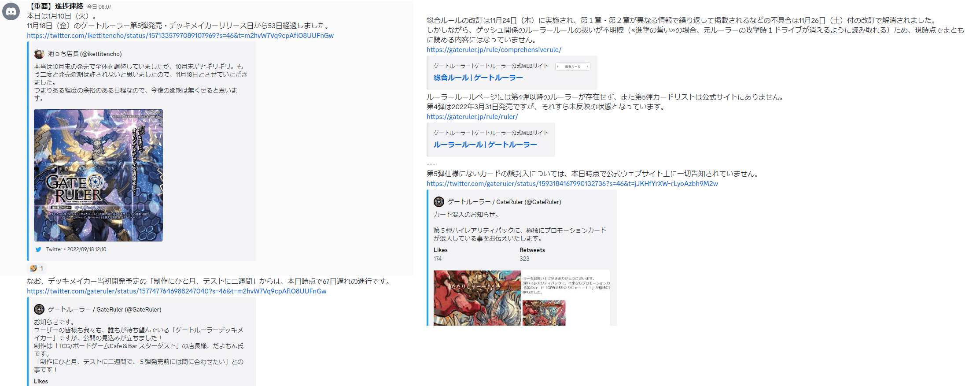Click the GateRuler avatar in the お知らせです embed

pos(39,309)
